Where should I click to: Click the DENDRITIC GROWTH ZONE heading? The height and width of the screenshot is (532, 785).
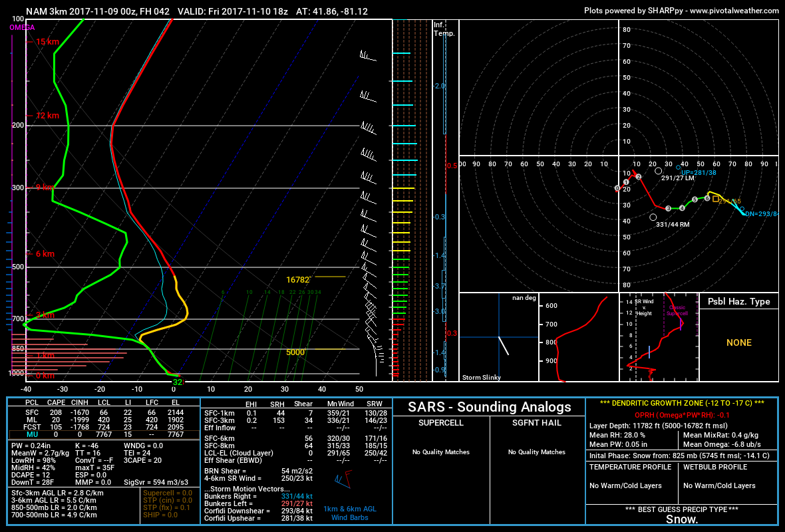point(682,404)
